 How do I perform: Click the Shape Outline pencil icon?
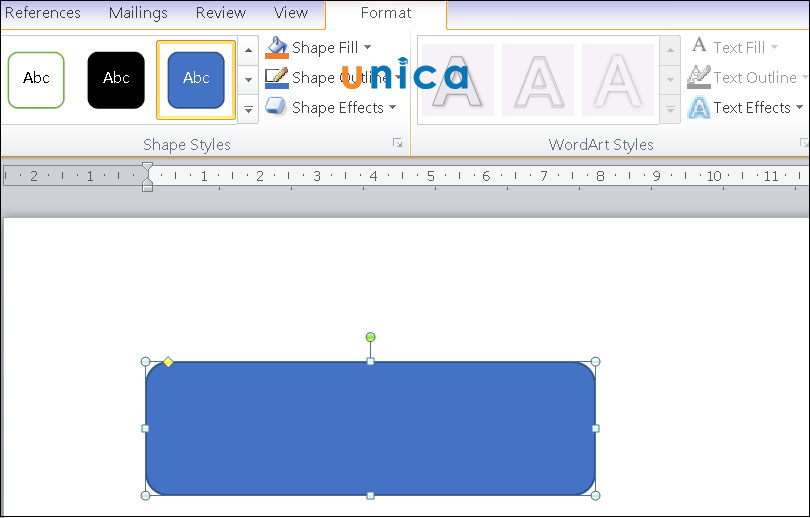point(276,77)
